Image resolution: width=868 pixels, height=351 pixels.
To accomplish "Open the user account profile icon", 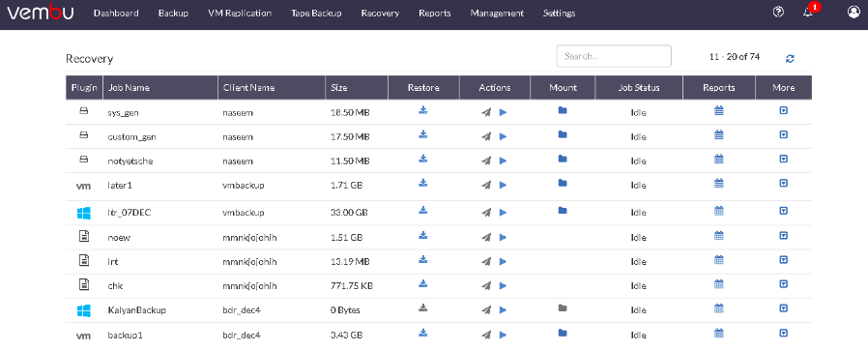I will coord(854,13).
